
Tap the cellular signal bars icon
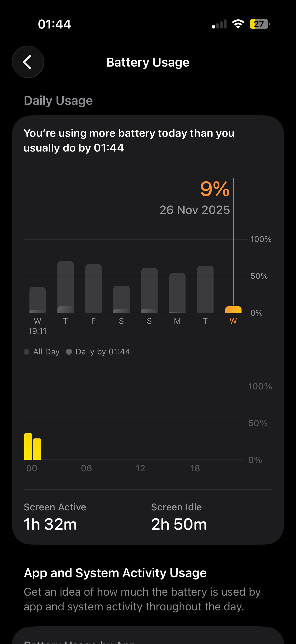tap(219, 24)
